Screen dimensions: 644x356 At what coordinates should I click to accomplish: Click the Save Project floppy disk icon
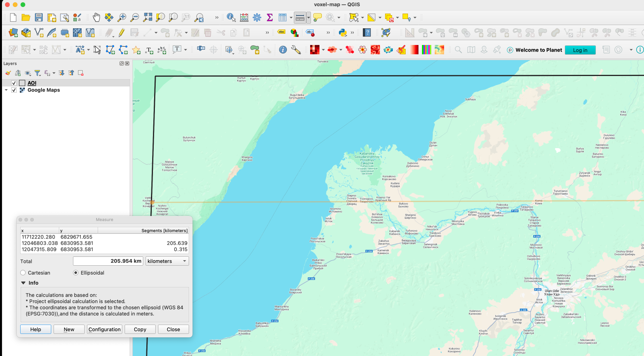[39, 17]
